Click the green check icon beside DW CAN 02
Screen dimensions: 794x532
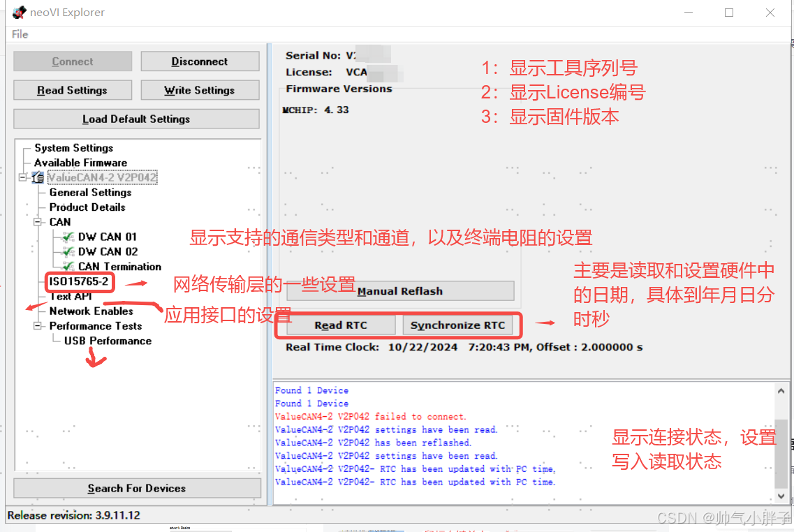(68, 251)
